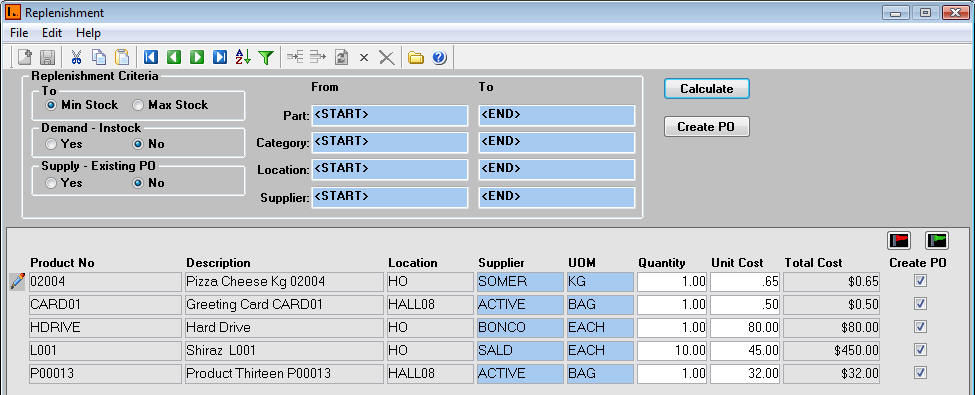The height and width of the screenshot is (395, 975).
Task: Select No under Demand - Instock
Action: pyautogui.click(x=138, y=144)
